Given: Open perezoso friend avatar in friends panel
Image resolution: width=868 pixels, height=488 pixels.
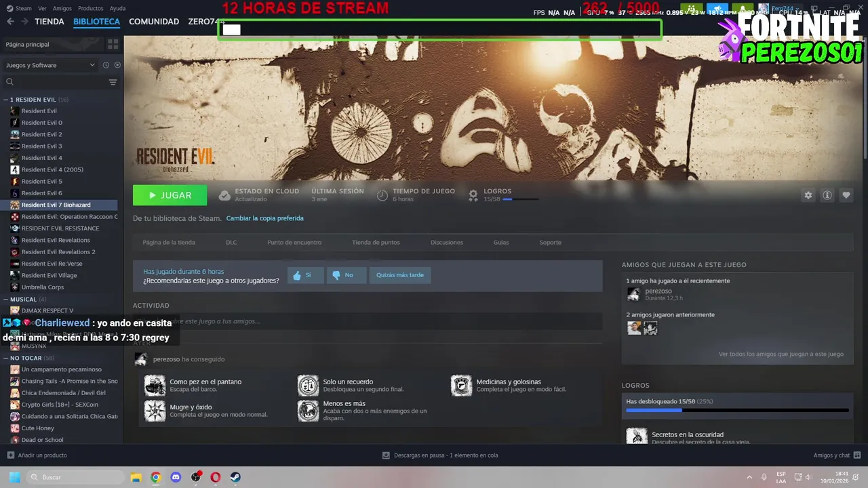Looking at the screenshot, I should point(633,294).
